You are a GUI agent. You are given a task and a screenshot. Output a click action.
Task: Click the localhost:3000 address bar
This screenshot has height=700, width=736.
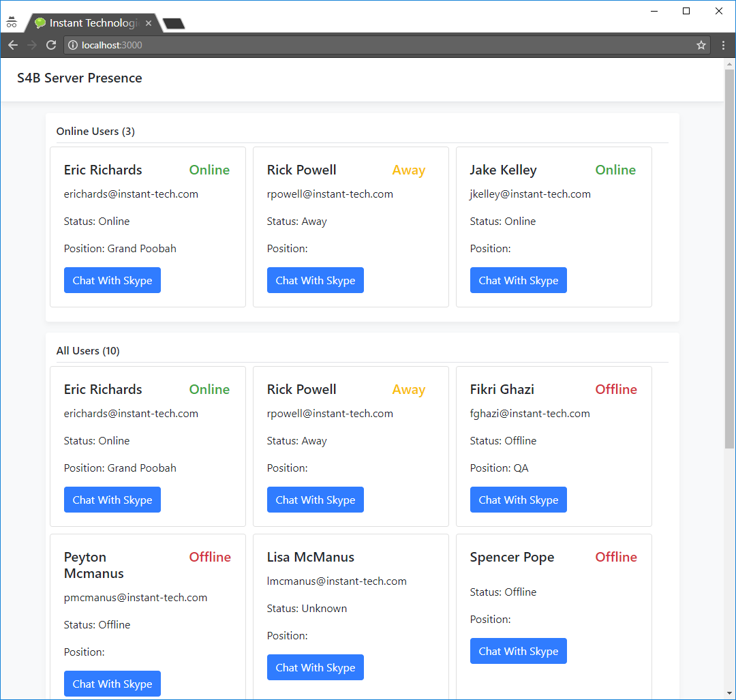382,45
